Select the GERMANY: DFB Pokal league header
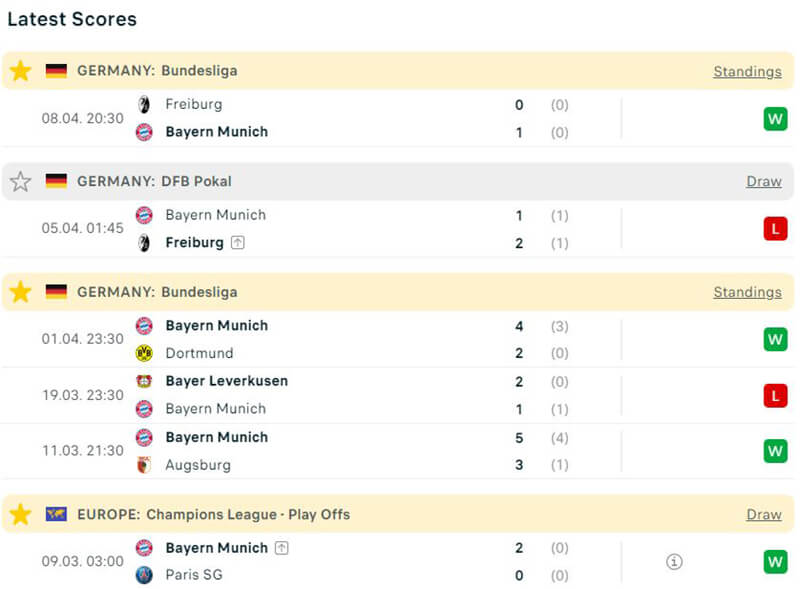 click(154, 182)
